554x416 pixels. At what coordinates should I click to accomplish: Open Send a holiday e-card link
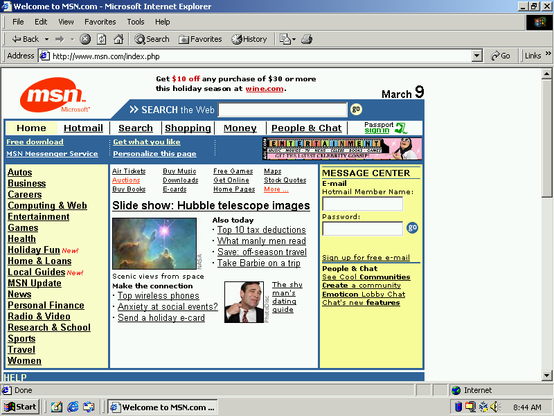[161, 318]
